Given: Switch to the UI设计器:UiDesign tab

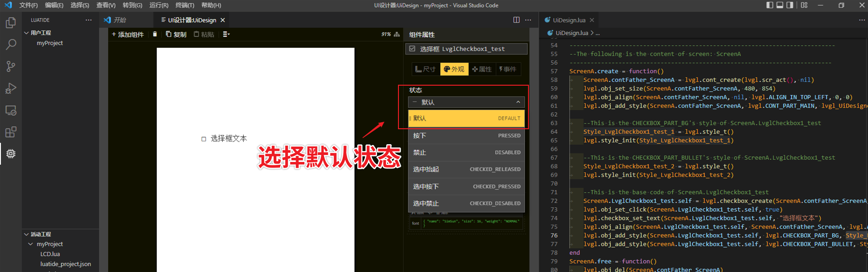Looking at the screenshot, I should (x=193, y=20).
